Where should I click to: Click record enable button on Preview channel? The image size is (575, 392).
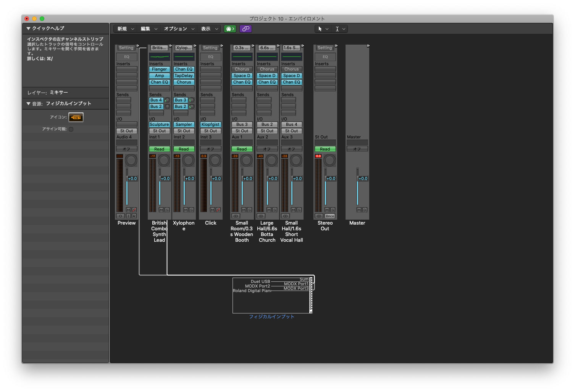pos(134,216)
